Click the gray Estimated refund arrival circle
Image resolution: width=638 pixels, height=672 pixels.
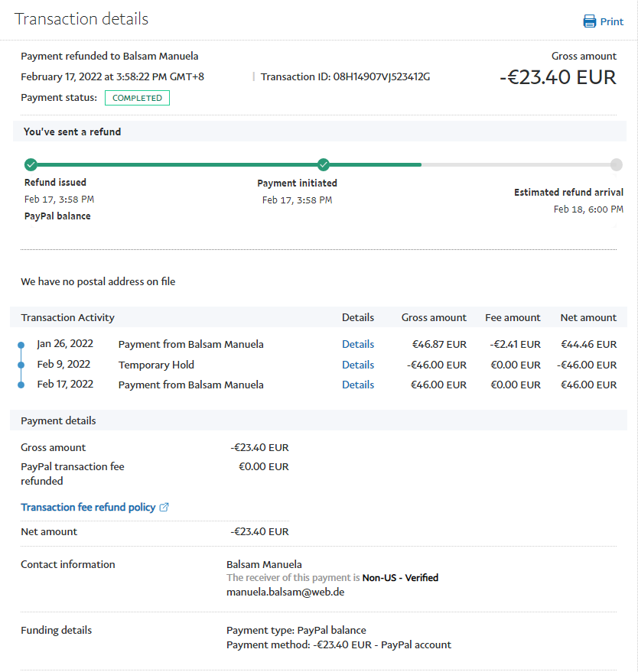pyautogui.click(x=617, y=164)
